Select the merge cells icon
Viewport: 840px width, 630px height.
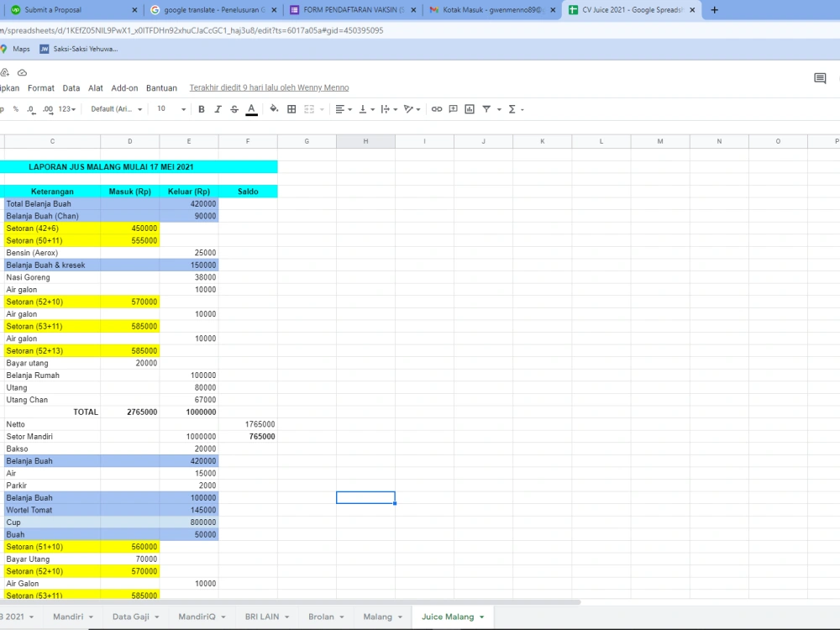point(307,109)
